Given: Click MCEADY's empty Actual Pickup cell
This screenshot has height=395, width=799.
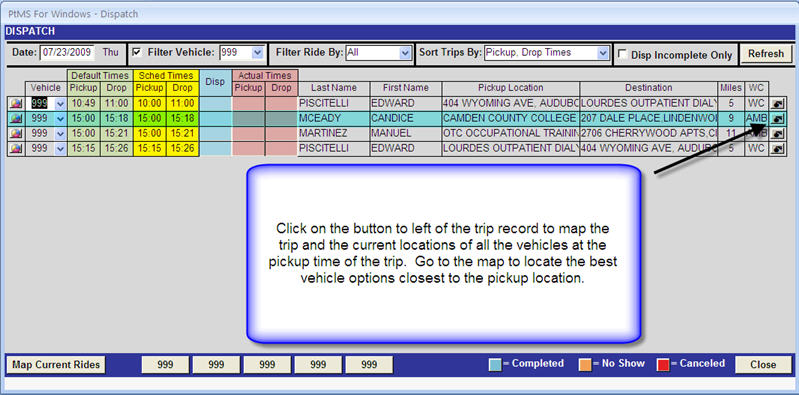Looking at the screenshot, I should pyautogui.click(x=249, y=119).
